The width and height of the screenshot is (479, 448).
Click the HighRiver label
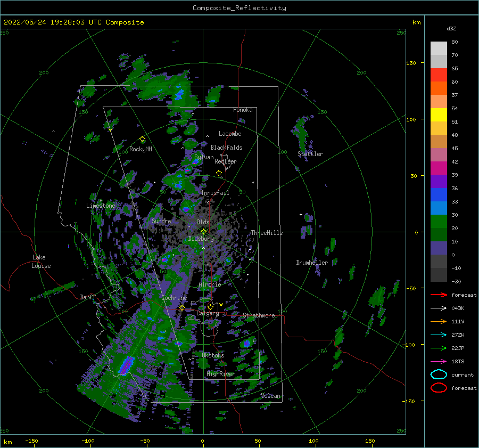tap(221, 374)
